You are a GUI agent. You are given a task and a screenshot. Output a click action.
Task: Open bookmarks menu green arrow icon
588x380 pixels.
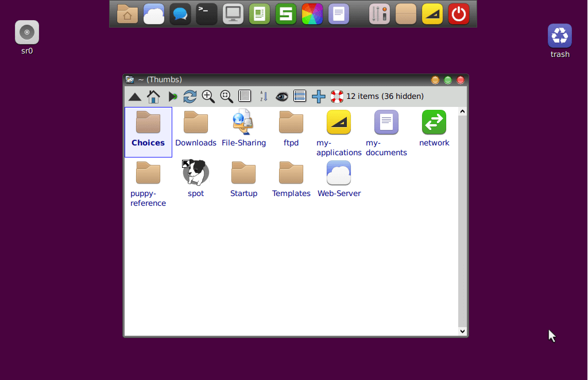pyautogui.click(x=172, y=97)
